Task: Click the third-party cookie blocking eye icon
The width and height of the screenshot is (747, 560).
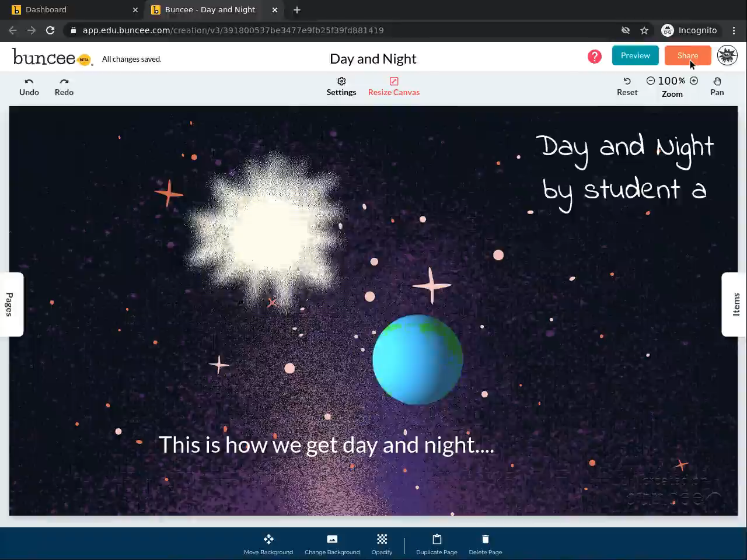Action: tap(626, 30)
